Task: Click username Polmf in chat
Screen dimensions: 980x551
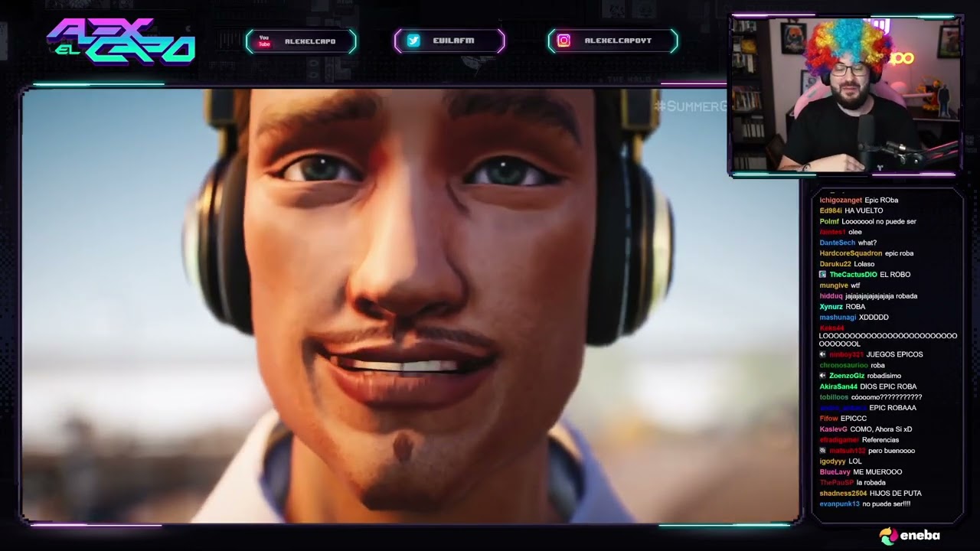Action: (x=829, y=221)
